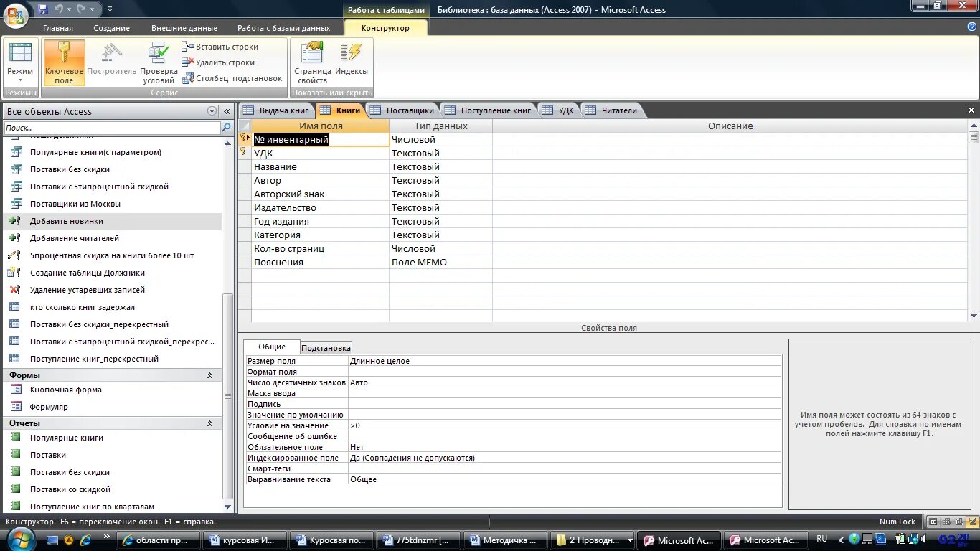Click the Обязательное поле value Нет
Viewport: 980px width, 551px height.
pos(565,447)
